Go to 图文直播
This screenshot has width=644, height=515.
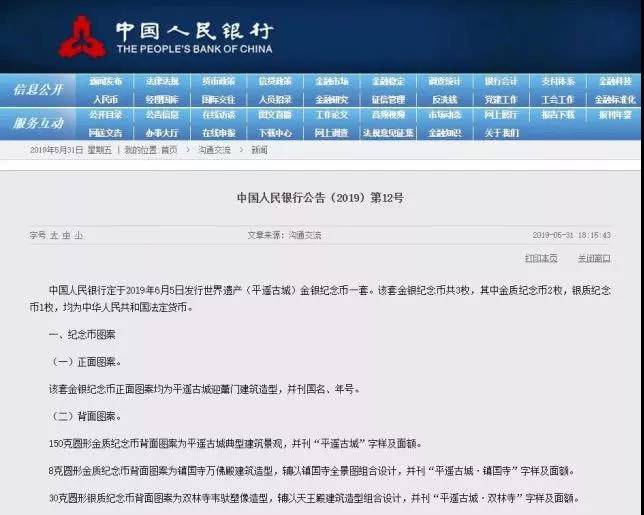point(275,115)
